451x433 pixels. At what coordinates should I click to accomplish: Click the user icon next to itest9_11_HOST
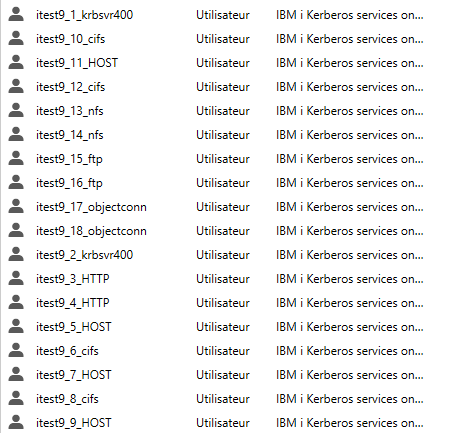[x=16, y=62]
